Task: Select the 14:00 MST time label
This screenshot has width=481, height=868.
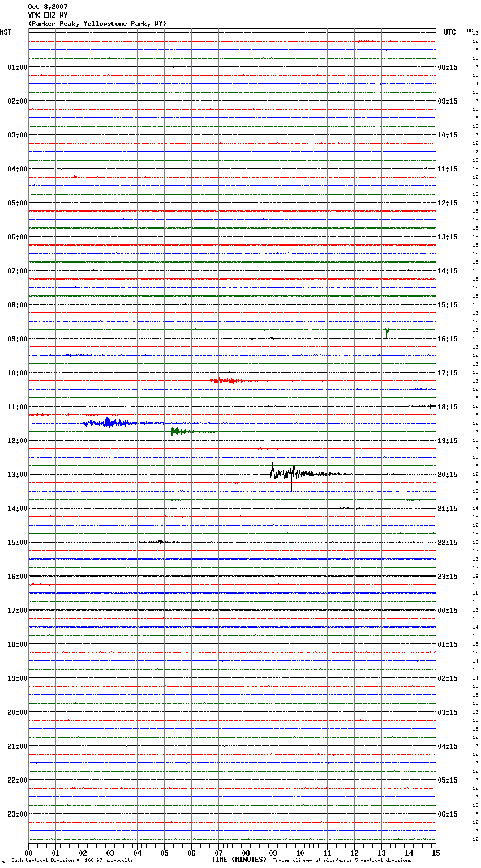Action: tap(18, 509)
